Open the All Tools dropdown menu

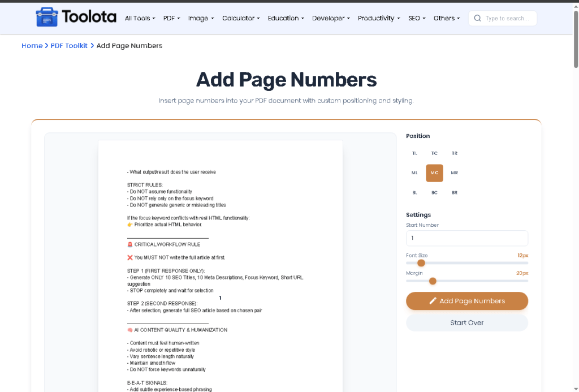click(x=140, y=18)
